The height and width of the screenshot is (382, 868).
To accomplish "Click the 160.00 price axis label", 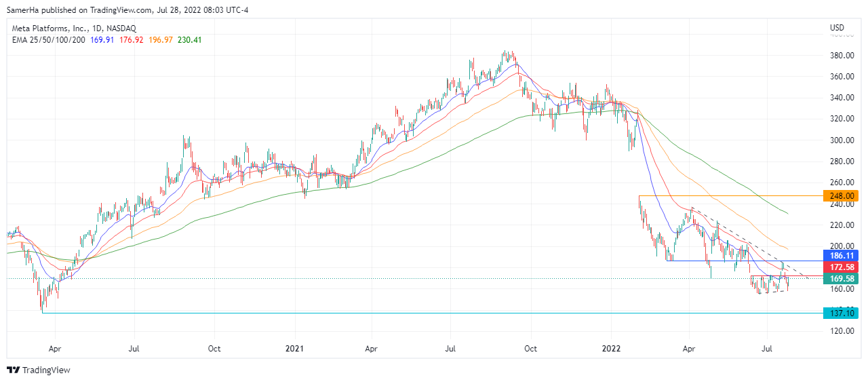I will point(841,289).
